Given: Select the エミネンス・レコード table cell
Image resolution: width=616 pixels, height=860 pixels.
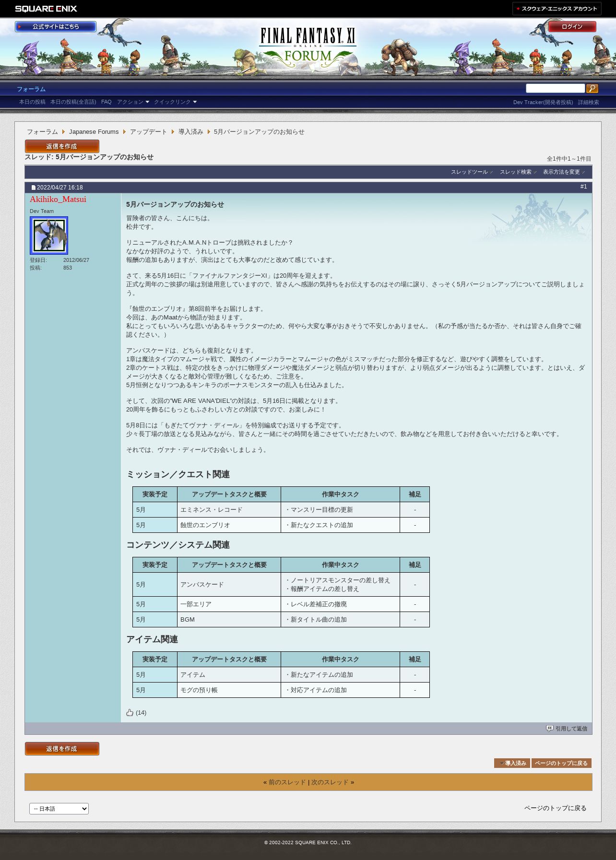Looking at the screenshot, I should [x=229, y=510].
